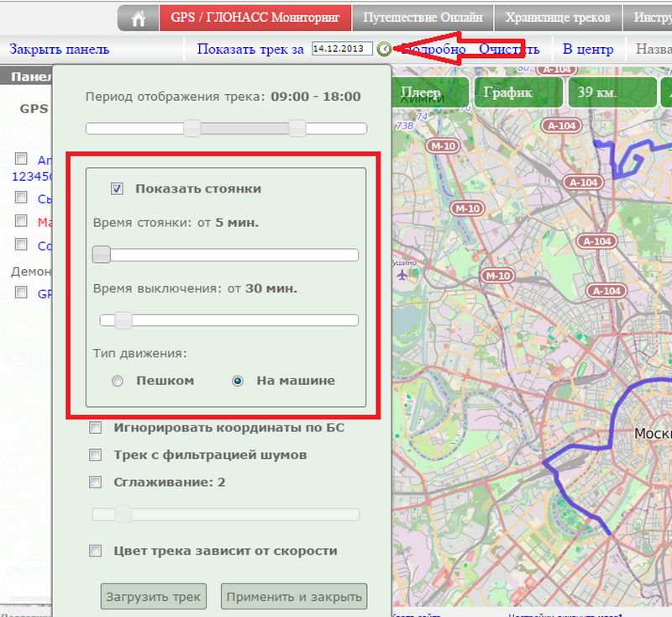Enable Игнорировать координаты по БС checkbox
Image resolution: width=672 pixels, height=617 pixels.
[96, 428]
